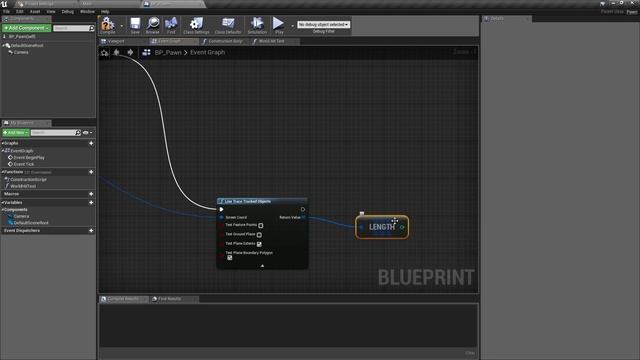
Task: Toggle Test Plane Extents checkbox
Action: click(259, 244)
